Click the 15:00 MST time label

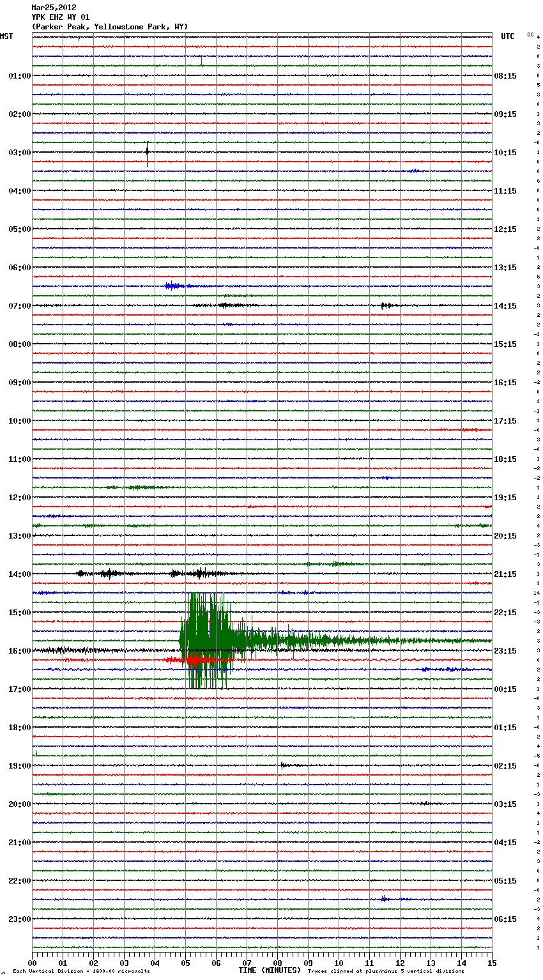(20, 613)
